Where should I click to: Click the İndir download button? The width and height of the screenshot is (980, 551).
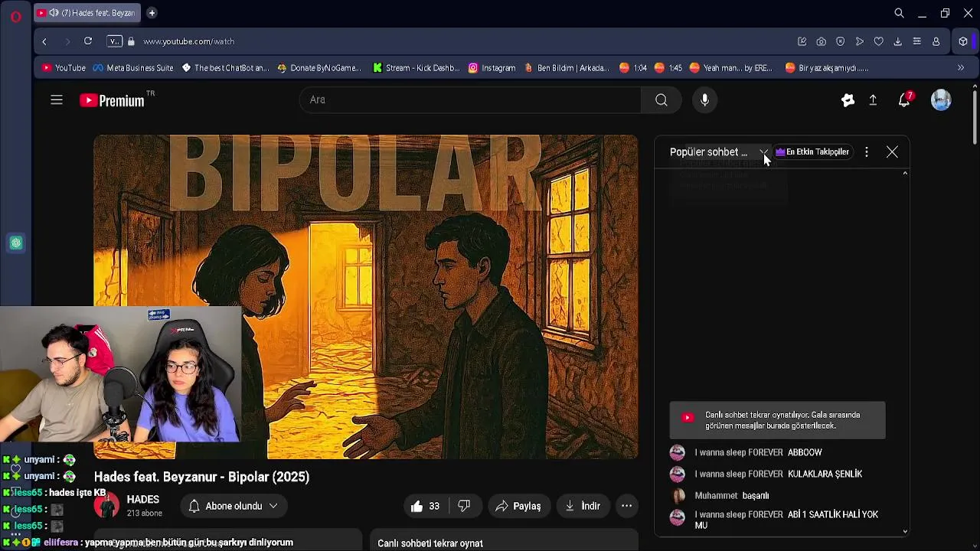[583, 506]
